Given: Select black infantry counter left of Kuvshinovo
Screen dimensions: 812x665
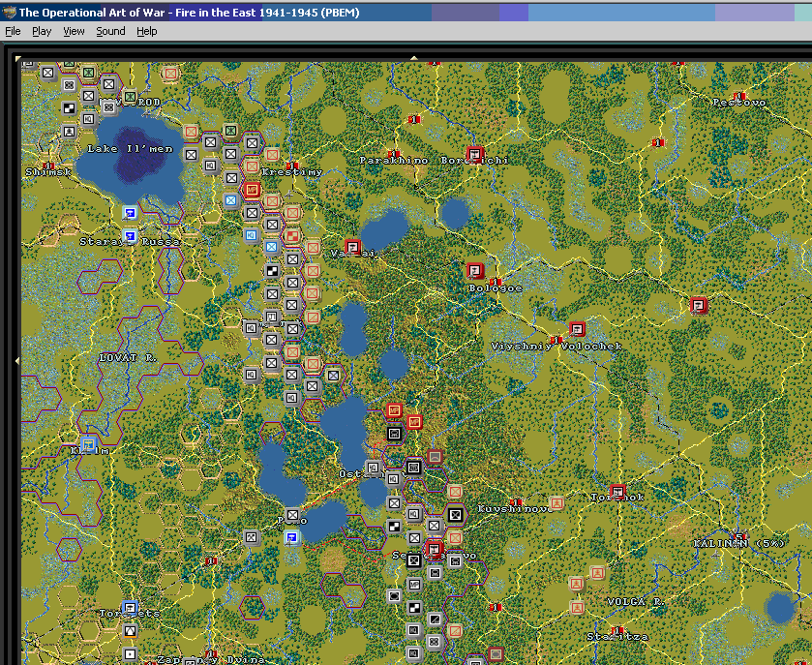Looking at the screenshot, I should coord(455,514).
